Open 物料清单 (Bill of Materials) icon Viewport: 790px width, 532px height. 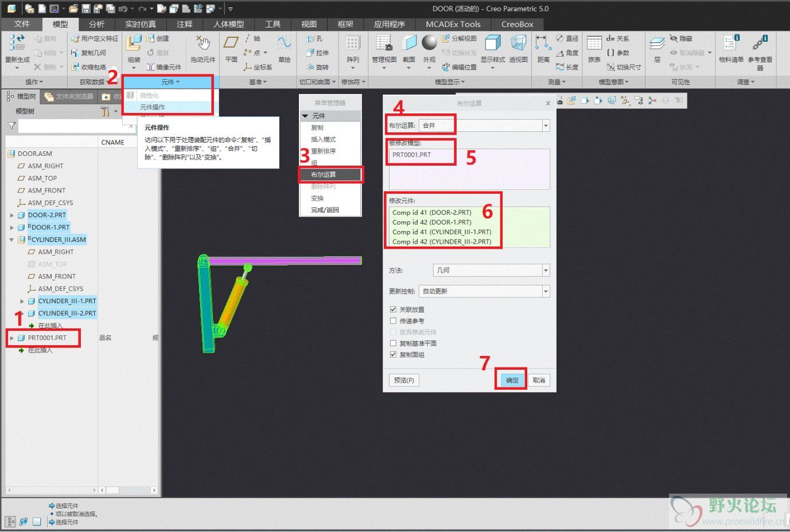point(731,44)
